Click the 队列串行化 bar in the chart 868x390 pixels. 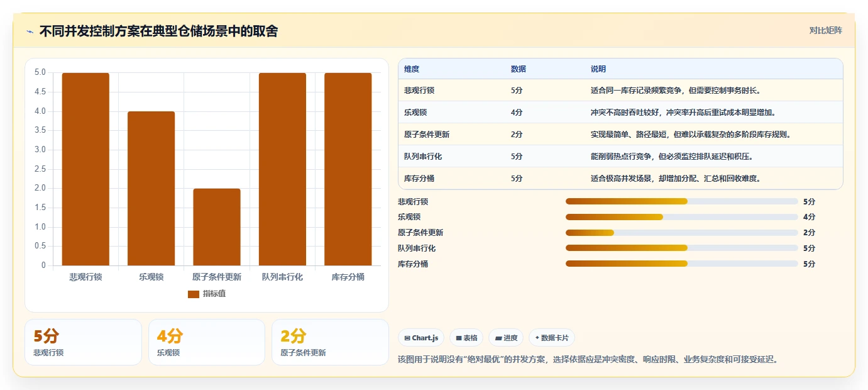coord(282,169)
